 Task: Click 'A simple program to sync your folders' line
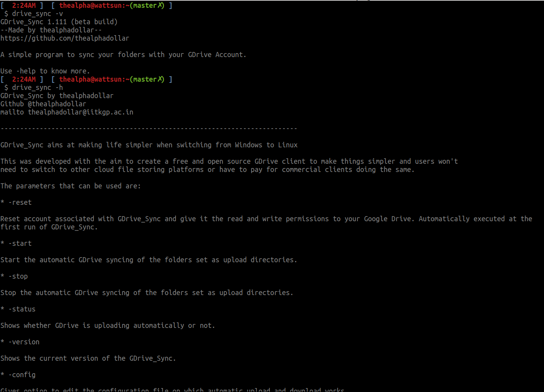click(123, 55)
